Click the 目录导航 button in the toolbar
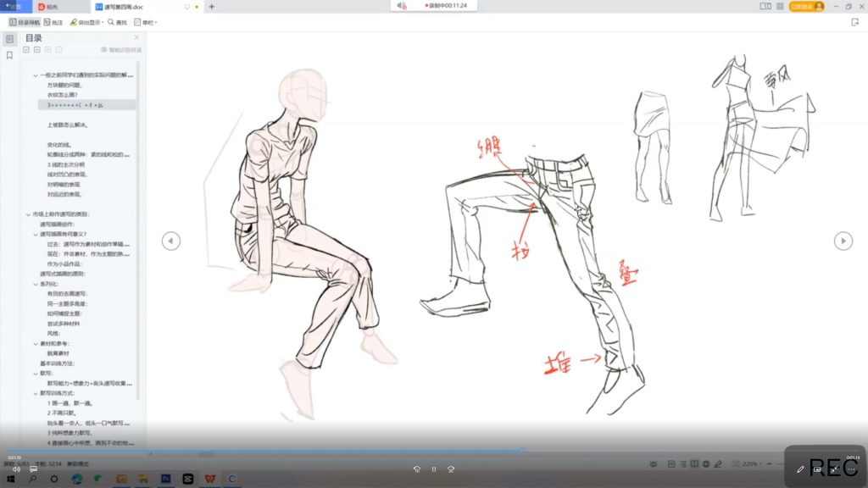868x488 pixels. 24,22
